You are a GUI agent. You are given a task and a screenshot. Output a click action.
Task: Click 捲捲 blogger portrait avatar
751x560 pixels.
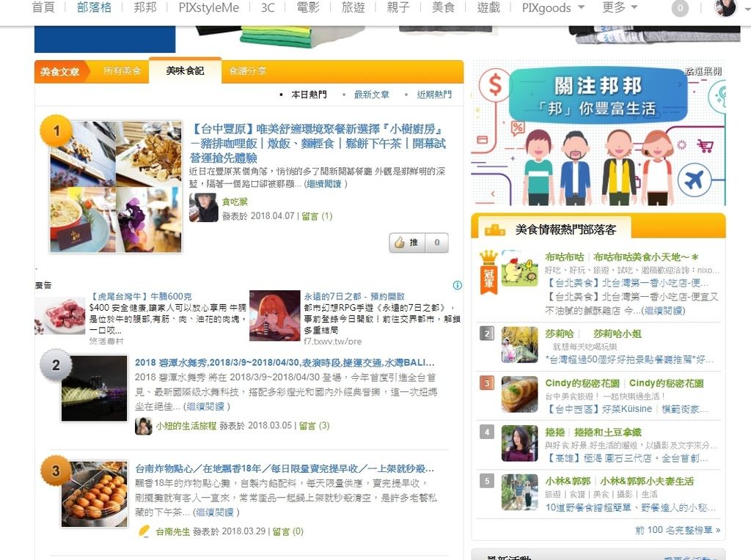point(520,443)
